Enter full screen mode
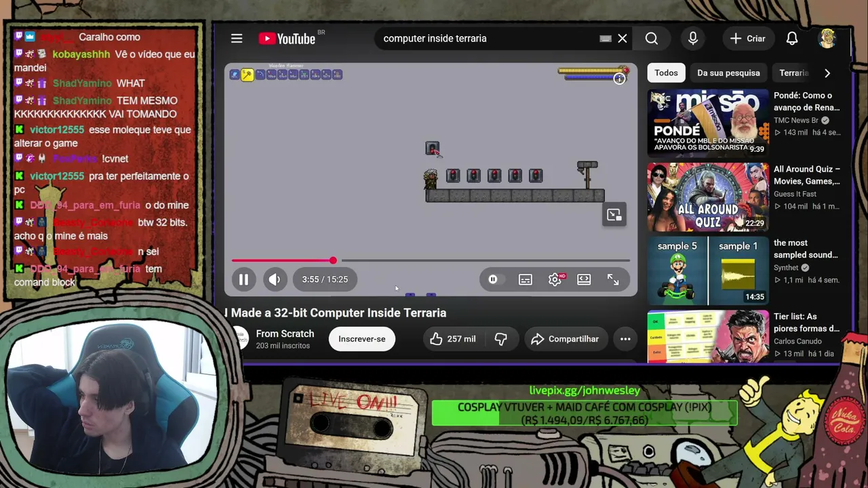The width and height of the screenshot is (868, 488). pos(613,279)
